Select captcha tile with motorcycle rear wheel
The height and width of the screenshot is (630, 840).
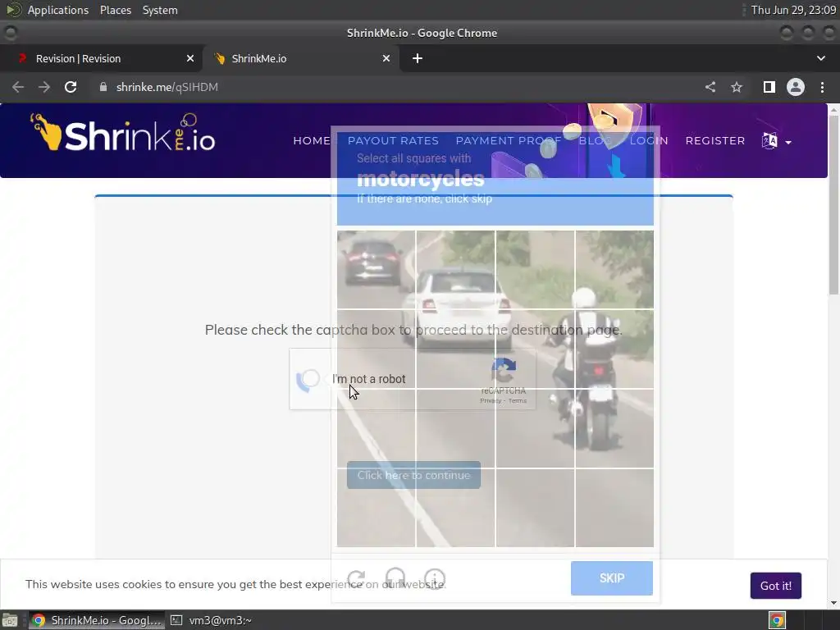click(614, 428)
